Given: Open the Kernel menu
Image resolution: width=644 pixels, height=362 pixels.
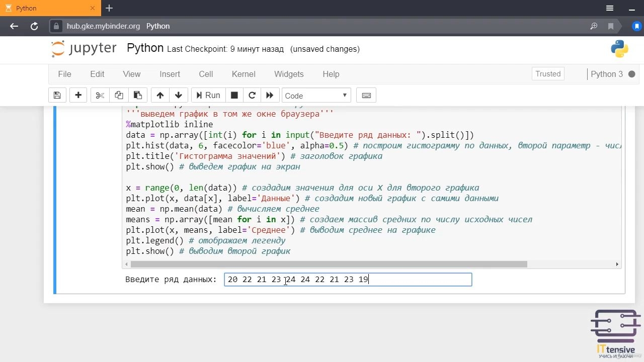Looking at the screenshot, I should pyautogui.click(x=244, y=74).
